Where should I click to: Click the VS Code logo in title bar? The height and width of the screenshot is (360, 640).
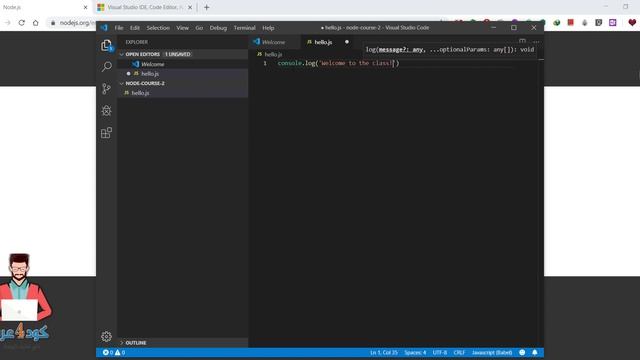point(104,28)
